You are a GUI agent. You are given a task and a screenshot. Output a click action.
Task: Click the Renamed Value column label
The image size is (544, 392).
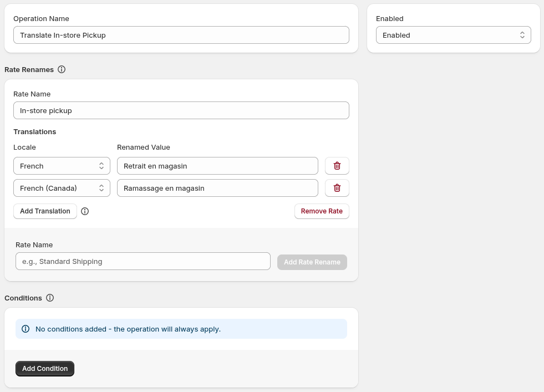coord(143,147)
